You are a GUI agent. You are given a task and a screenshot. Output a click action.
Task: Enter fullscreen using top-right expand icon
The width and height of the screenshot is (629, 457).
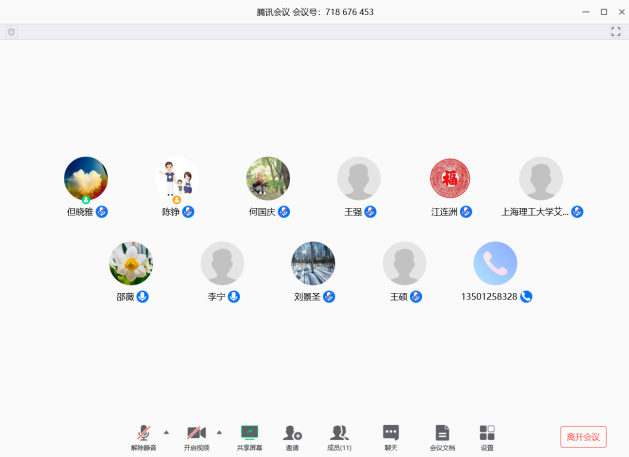point(616,32)
